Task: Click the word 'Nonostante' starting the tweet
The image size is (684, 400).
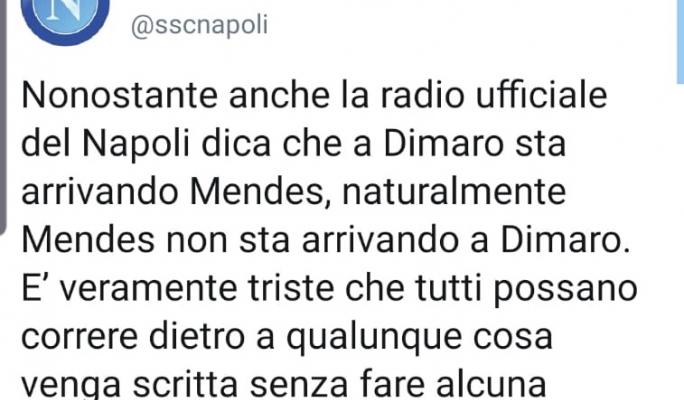Action: (119, 96)
